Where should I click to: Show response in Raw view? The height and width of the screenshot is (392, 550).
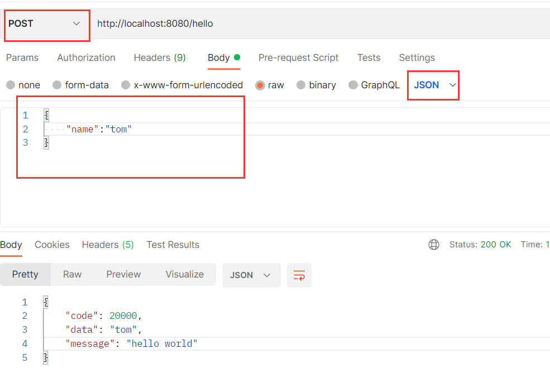pyautogui.click(x=72, y=274)
